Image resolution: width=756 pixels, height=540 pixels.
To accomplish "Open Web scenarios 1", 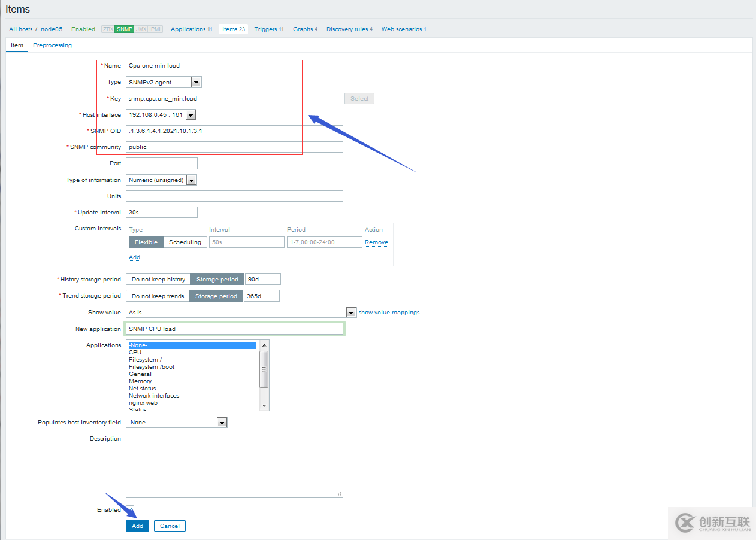I will tap(404, 29).
